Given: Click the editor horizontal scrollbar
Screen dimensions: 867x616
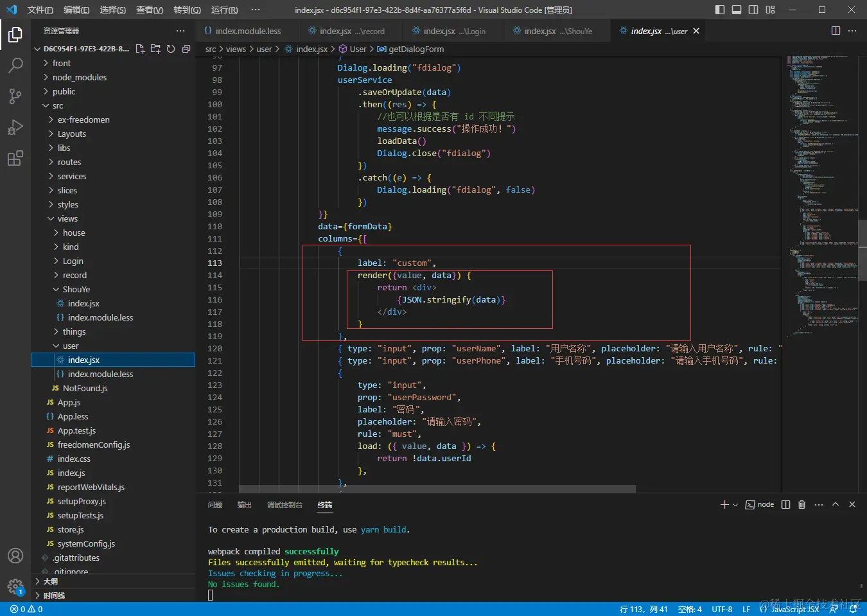Looking at the screenshot, I should (x=437, y=489).
